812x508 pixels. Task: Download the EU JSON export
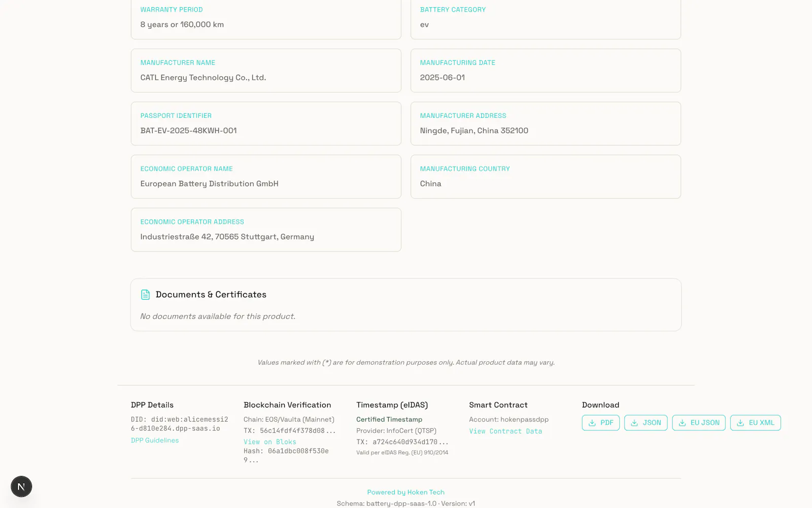pyautogui.click(x=699, y=423)
